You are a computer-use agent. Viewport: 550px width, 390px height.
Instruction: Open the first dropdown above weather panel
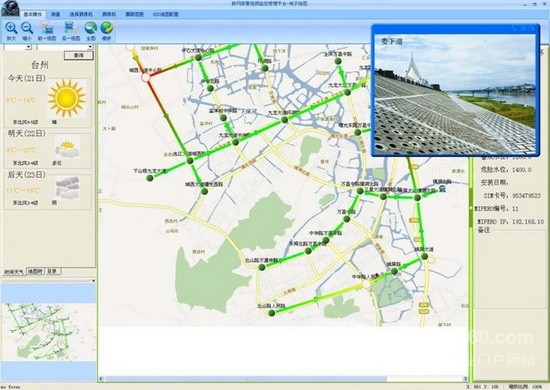(18, 47)
